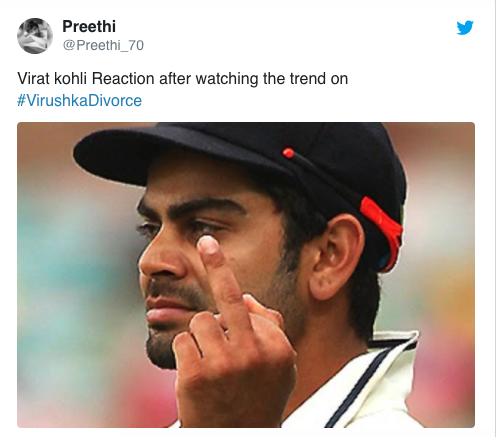
Task: Open the display name Preethi
Action: 89,26
